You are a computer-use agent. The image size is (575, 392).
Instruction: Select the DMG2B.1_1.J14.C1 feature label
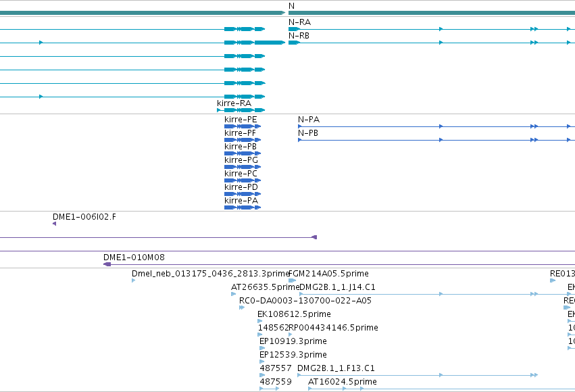[x=337, y=287]
